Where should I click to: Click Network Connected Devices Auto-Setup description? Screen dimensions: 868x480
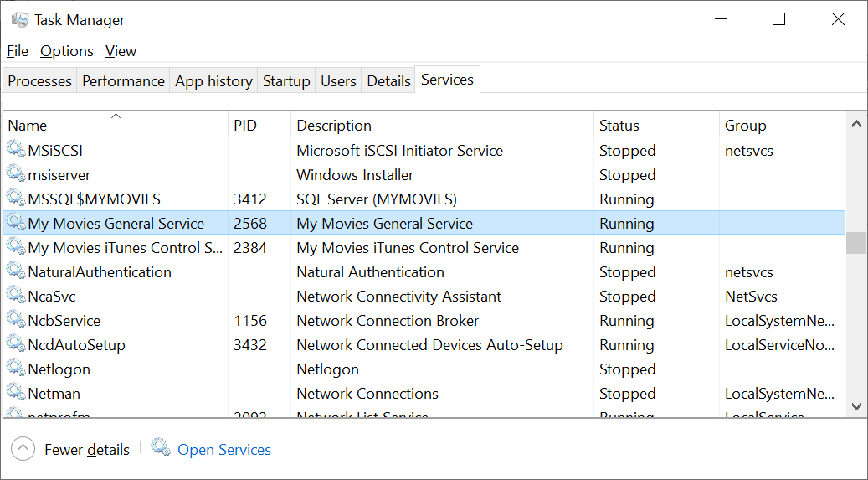pos(429,345)
